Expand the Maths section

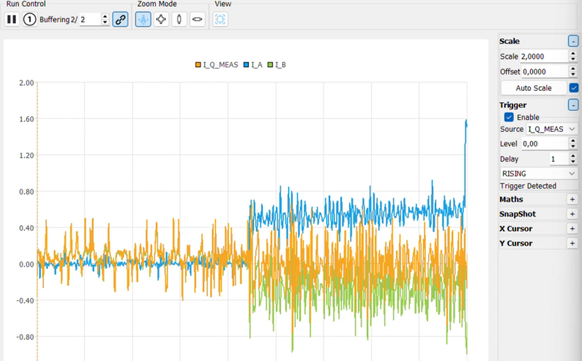click(572, 200)
